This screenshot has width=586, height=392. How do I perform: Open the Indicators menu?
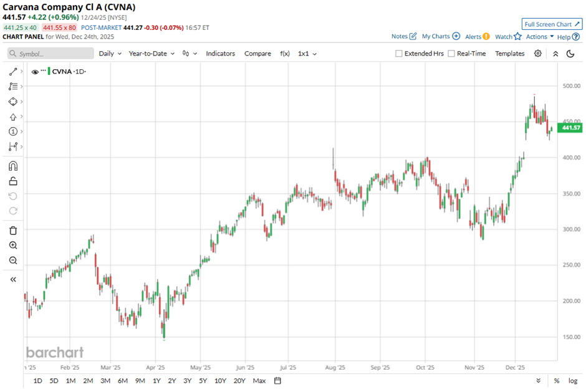(220, 54)
